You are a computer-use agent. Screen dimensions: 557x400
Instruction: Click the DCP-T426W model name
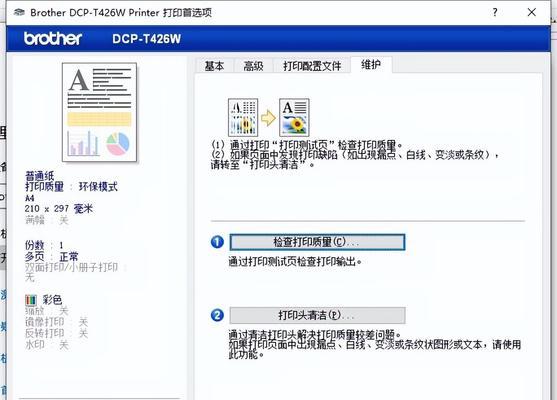click(147, 38)
